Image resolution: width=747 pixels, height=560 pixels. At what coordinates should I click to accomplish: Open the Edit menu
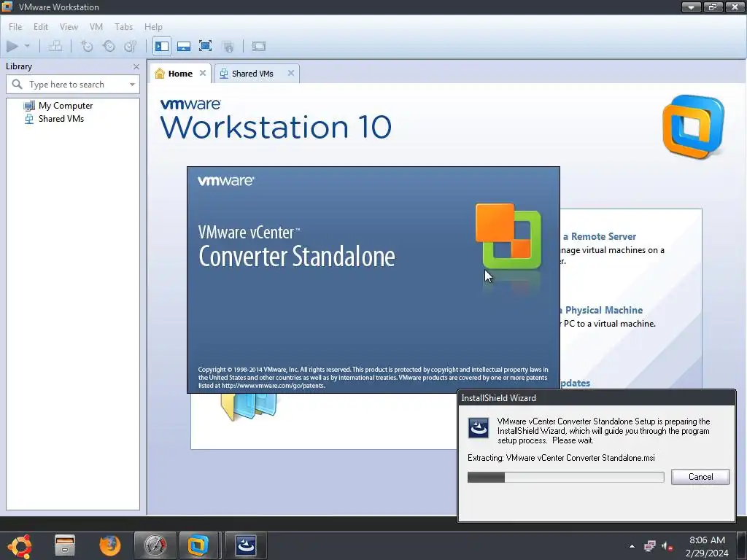click(41, 27)
